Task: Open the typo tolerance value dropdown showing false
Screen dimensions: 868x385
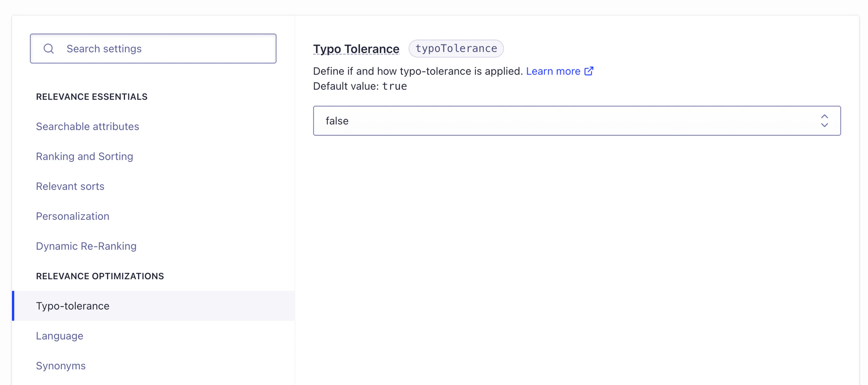Action: coord(576,121)
